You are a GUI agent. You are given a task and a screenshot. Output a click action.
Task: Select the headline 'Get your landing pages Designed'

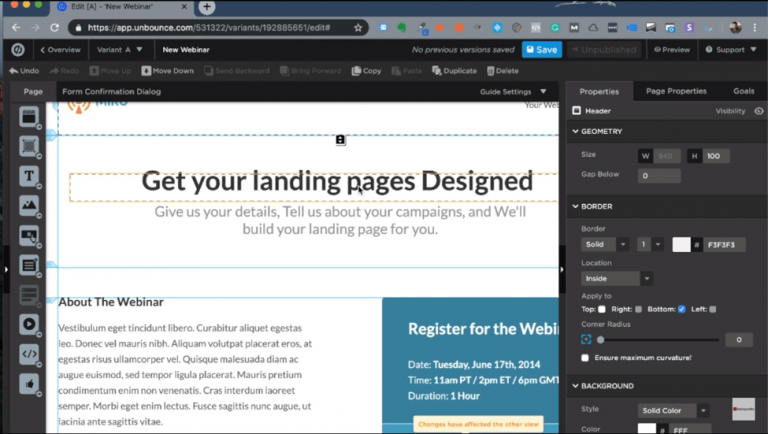coord(337,181)
